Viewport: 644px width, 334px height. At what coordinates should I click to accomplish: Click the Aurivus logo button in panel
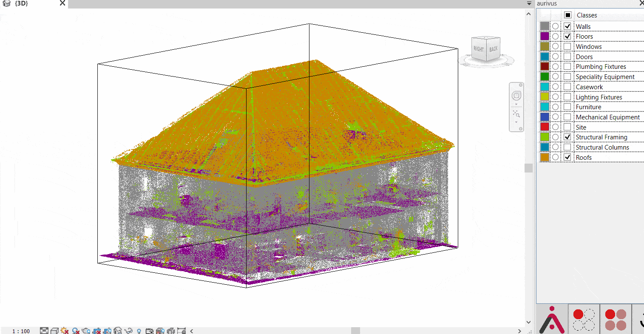[x=552, y=319]
